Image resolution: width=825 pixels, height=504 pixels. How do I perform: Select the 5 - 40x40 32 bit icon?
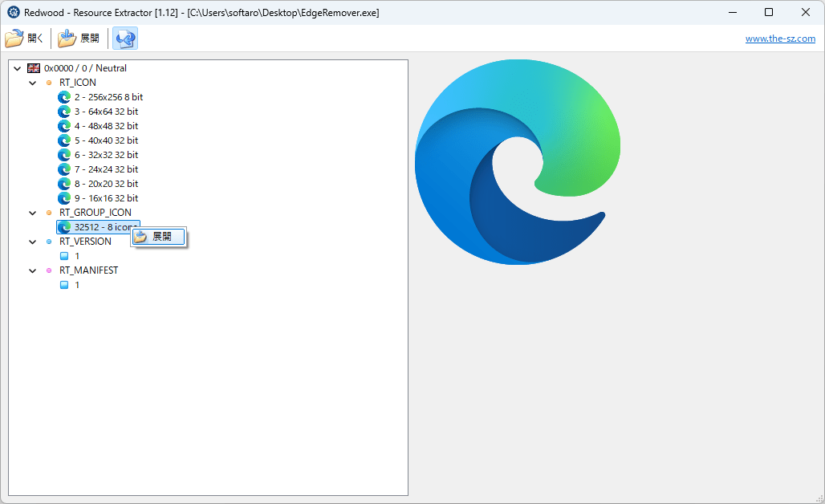click(x=99, y=140)
